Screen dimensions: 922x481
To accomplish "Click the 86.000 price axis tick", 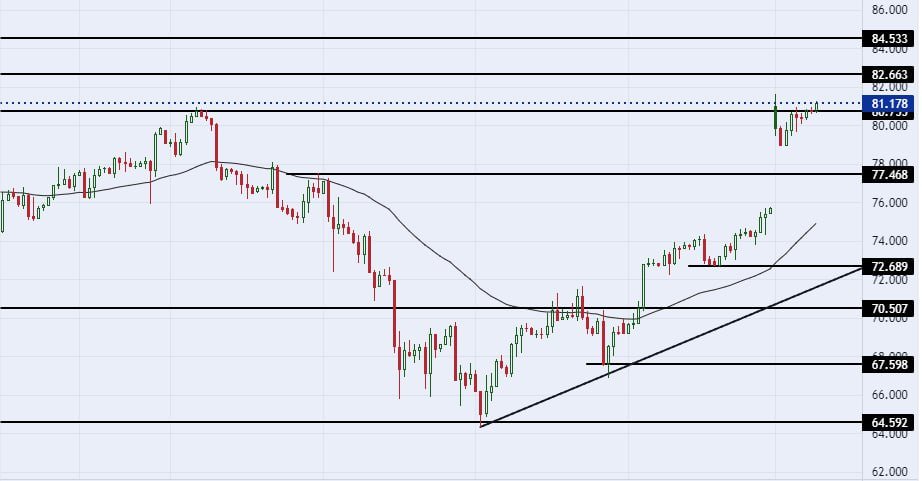I will pos(889,10).
